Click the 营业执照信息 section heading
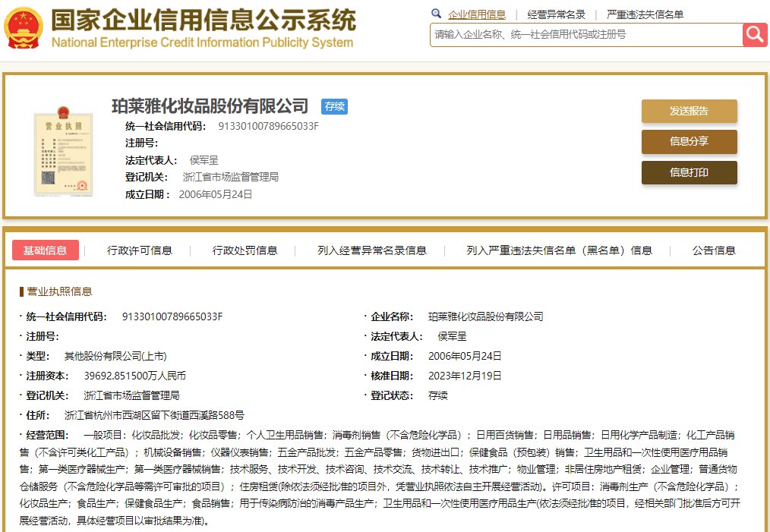The width and height of the screenshot is (770, 532). pyautogui.click(x=59, y=291)
